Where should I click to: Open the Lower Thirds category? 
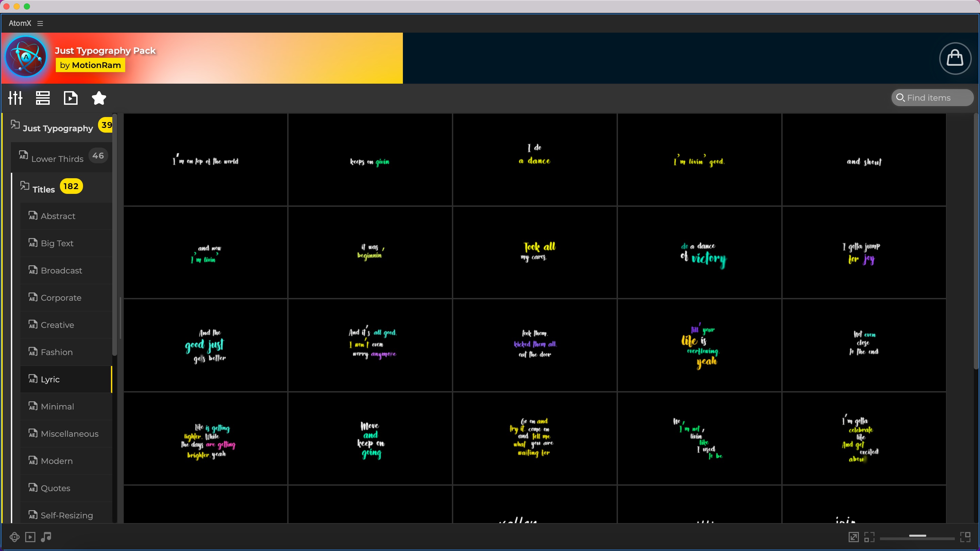point(57,159)
